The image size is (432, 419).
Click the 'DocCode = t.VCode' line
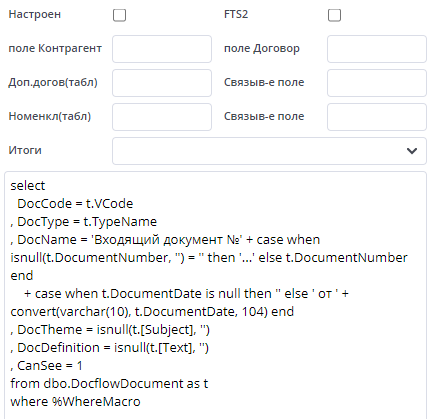(x=75, y=204)
